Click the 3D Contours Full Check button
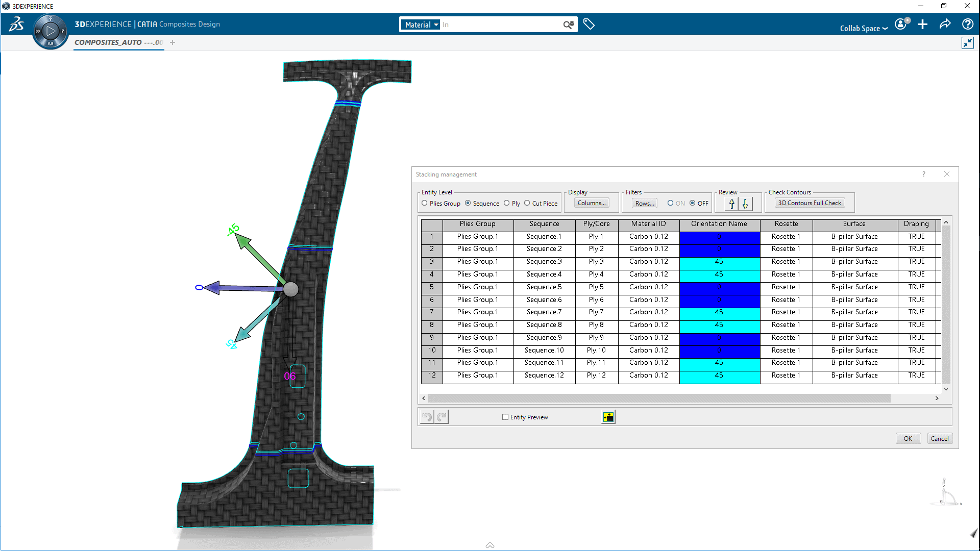980x551 pixels. coord(810,203)
